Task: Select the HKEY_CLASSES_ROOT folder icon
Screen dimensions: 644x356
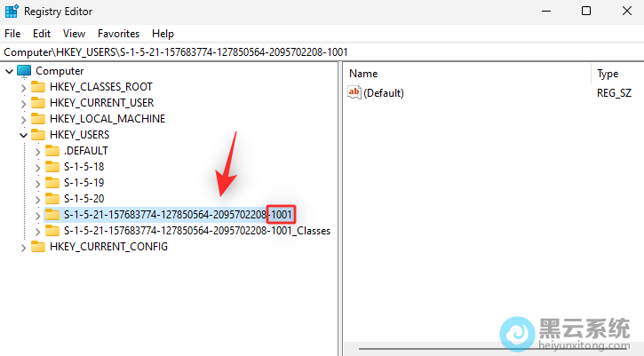Action: tap(38, 87)
